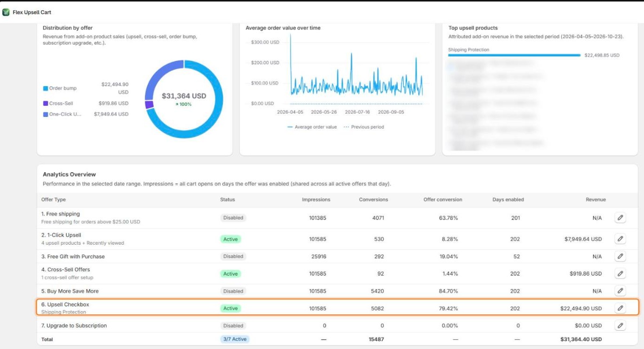Image resolution: width=644 pixels, height=349 pixels.
Task: Click the Analytics Overview heading
Action: coord(69,174)
